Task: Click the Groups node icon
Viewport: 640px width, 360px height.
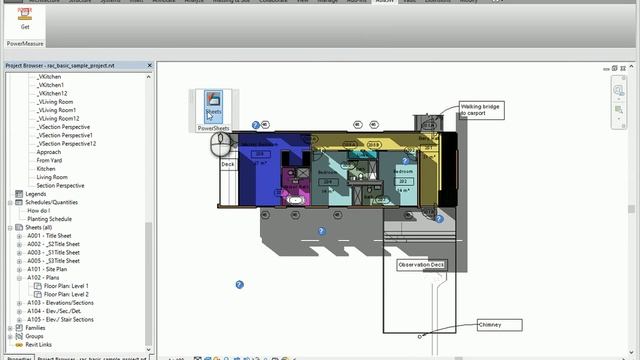Action: pos(19,336)
